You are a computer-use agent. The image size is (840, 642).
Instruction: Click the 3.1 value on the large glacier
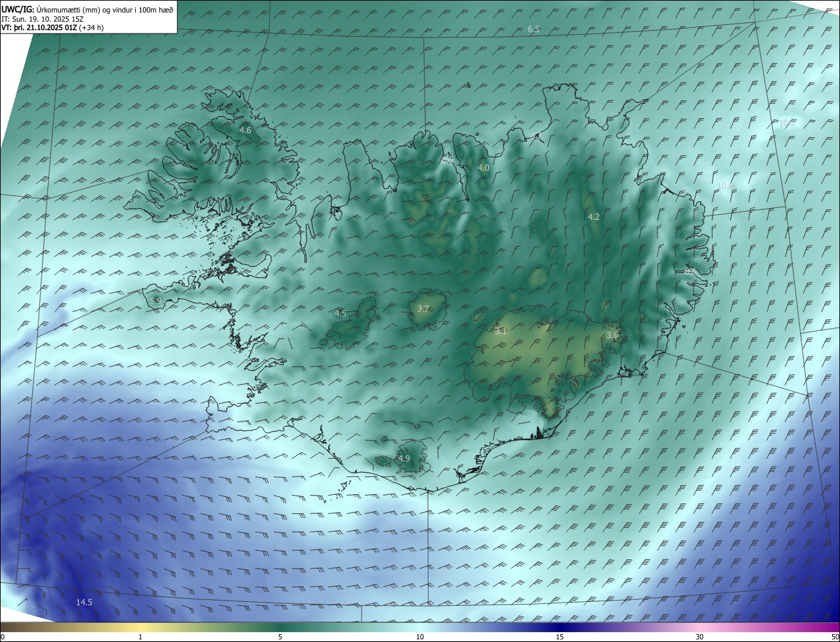(501, 331)
